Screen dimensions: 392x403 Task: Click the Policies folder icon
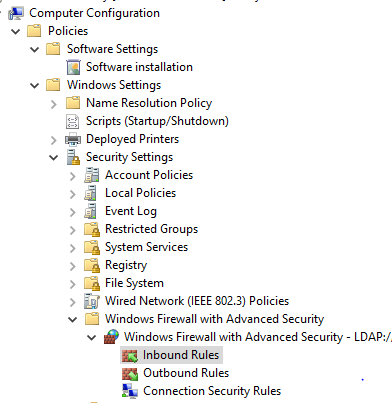point(34,31)
